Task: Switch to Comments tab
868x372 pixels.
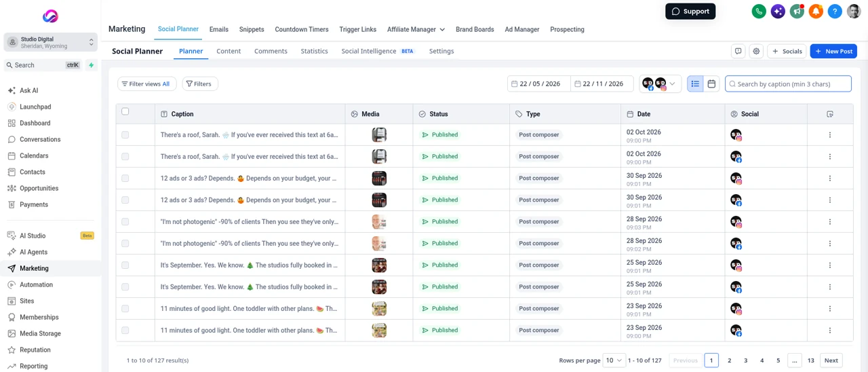Action: 271,52
